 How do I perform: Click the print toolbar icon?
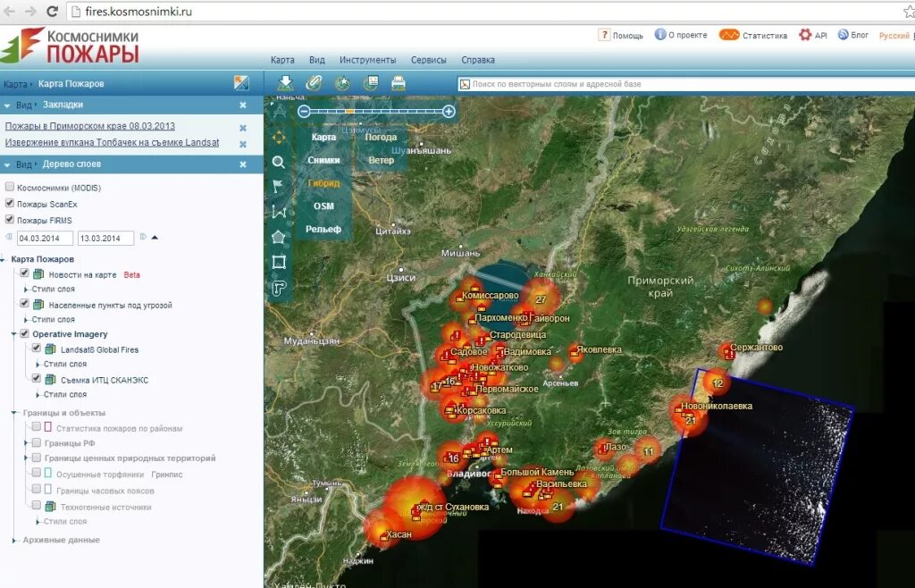tap(399, 83)
